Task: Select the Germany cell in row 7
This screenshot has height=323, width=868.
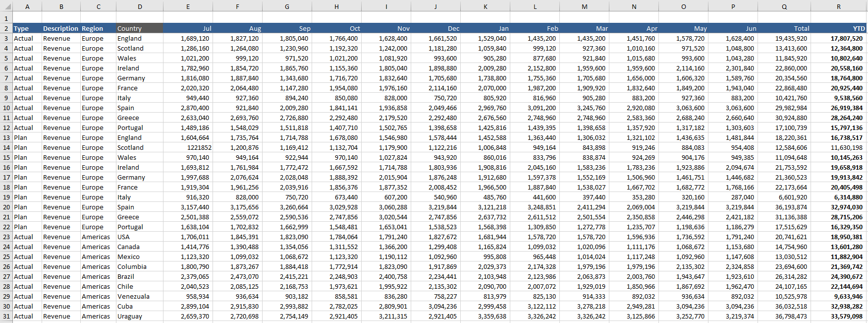Action: [140, 78]
